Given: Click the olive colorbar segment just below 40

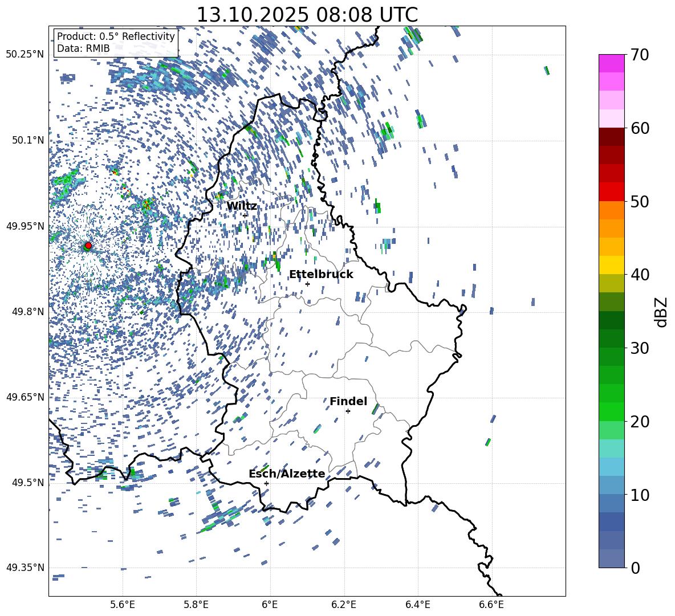Looking at the screenshot, I should pos(611,283).
